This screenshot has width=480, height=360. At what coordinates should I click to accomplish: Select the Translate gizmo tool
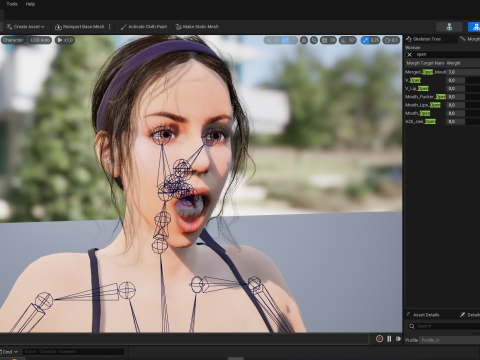pyautogui.click(x=277, y=40)
